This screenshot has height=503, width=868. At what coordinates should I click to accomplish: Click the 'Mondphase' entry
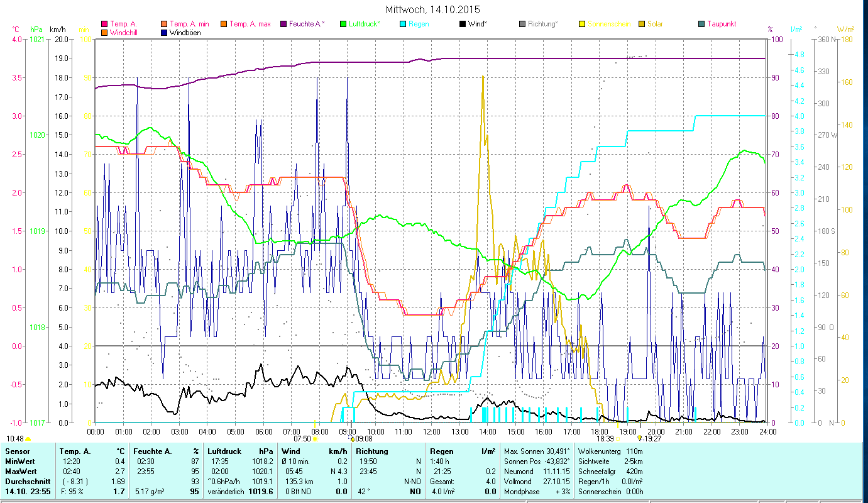(x=537, y=491)
